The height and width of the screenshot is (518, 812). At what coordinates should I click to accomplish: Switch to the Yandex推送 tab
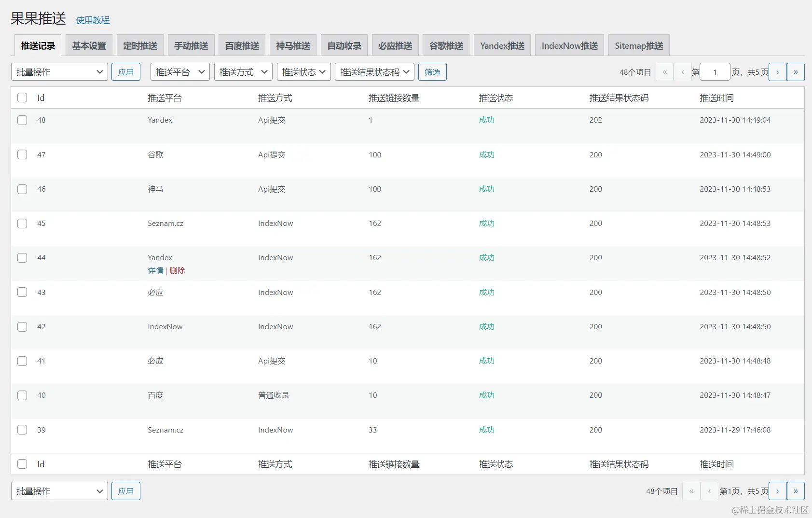(502, 45)
